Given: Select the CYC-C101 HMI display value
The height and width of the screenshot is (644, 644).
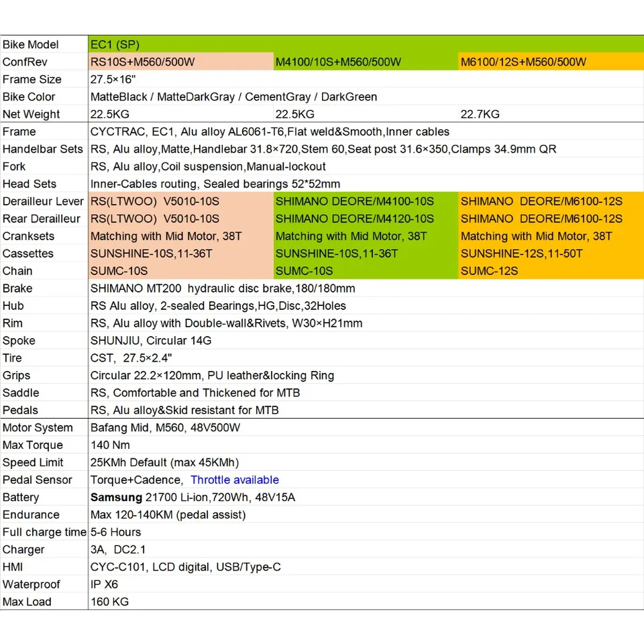Looking at the screenshot, I should [x=186, y=568].
